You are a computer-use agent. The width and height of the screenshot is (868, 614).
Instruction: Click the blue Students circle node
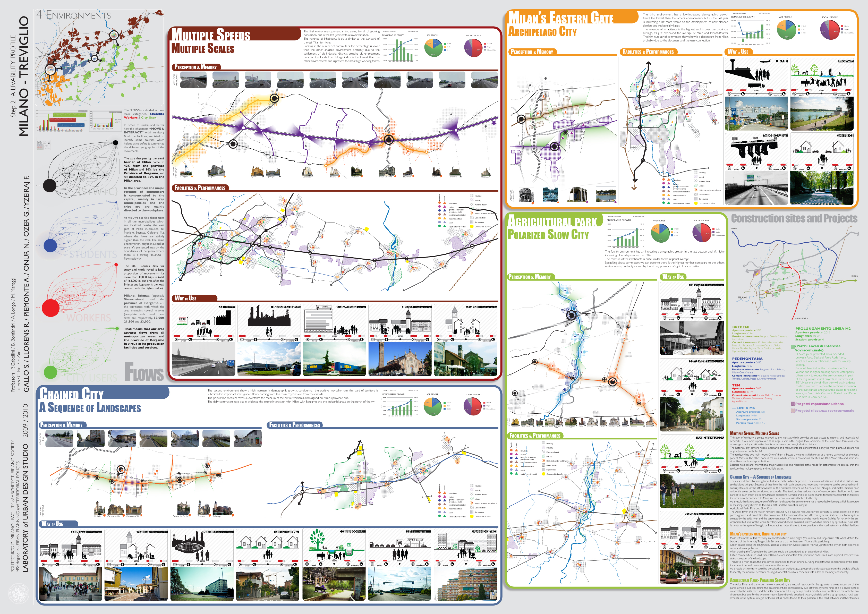coord(50,245)
